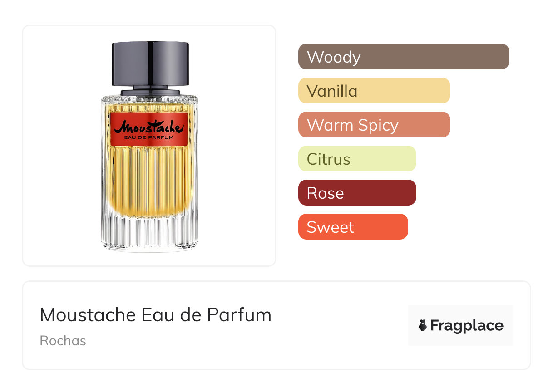Select the Rose accord bar

(x=357, y=193)
